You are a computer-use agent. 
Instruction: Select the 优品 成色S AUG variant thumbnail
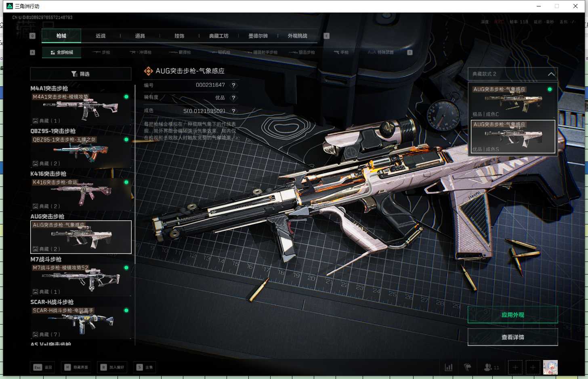point(513,136)
